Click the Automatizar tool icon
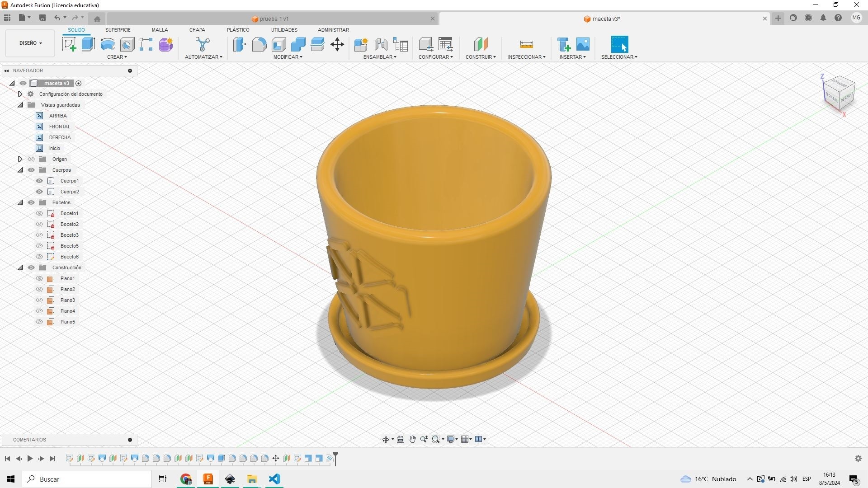This screenshot has height=488, width=868. [x=203, y=44]
